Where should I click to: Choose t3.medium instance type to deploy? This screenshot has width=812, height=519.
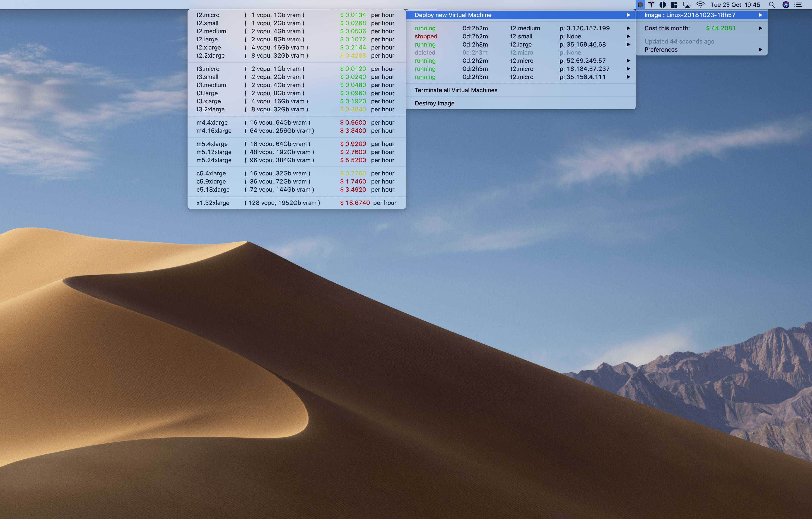pos(211,85)
